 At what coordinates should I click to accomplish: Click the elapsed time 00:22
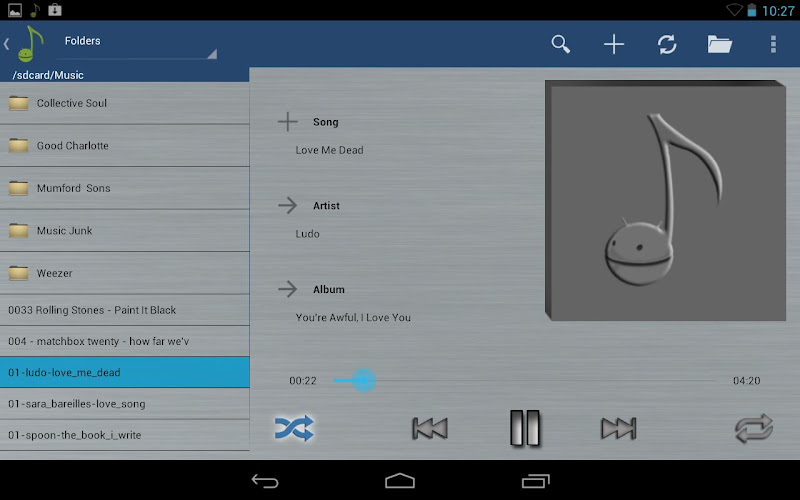(x=303, y=381)
